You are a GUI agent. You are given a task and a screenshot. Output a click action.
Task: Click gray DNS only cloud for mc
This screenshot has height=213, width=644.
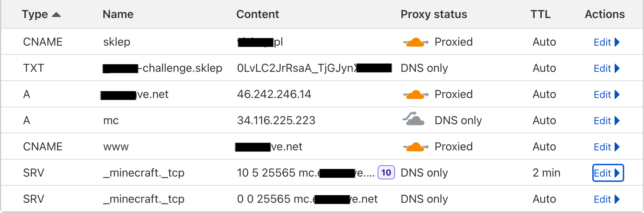tap(414, 120)
